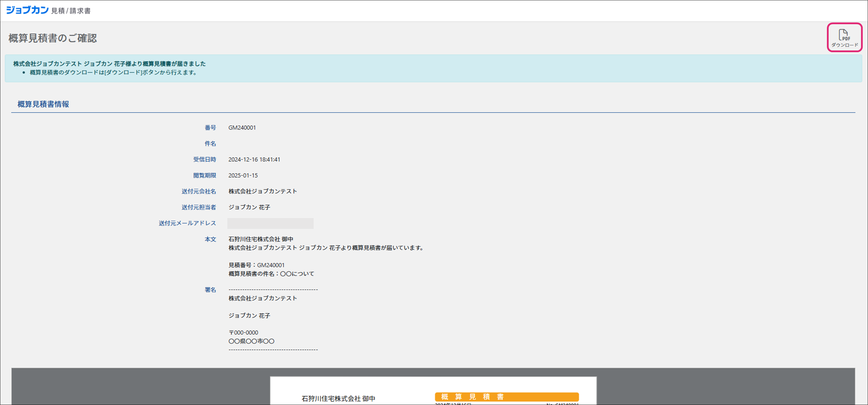Click the 送付元メールアドレス label
Image resolution: width=868 pixels, height=405 pixels.
(187, 223)
